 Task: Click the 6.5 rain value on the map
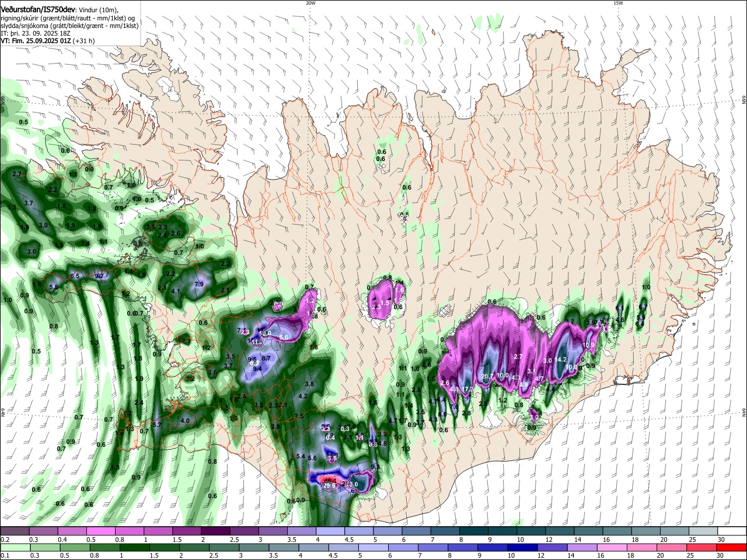tap(75, 276)
